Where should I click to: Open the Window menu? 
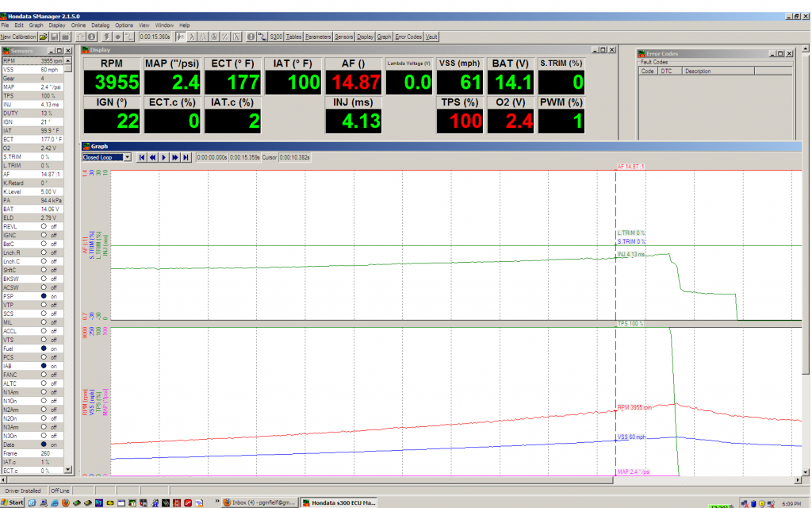point(164,25)
